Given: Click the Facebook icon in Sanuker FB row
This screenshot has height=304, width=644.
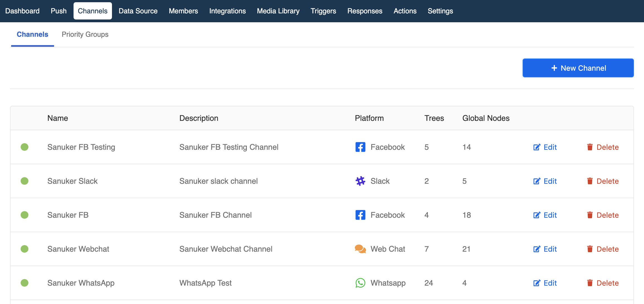Looking at the screenshot, I should pyautogui.click(x=360, y=215).
